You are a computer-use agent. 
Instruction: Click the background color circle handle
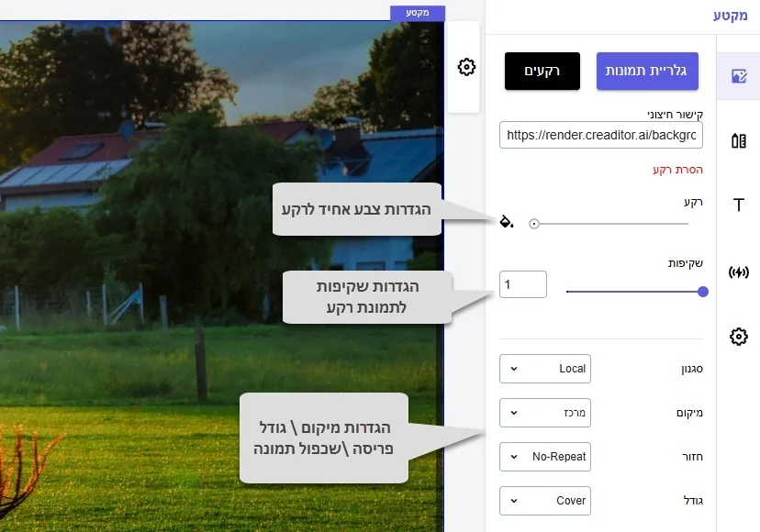pyautogui.click(x=534, y=223)
